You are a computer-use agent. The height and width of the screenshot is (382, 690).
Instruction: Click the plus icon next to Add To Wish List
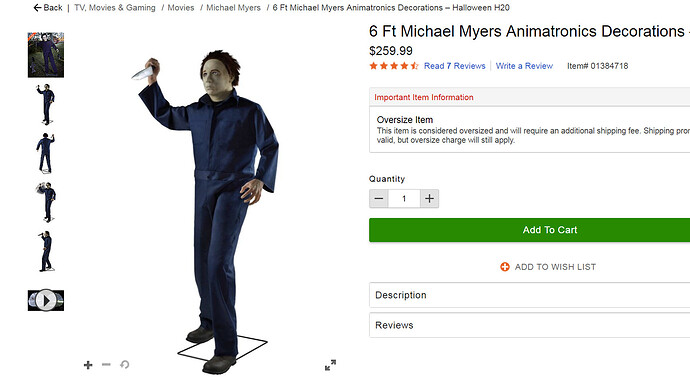(505, 267)
